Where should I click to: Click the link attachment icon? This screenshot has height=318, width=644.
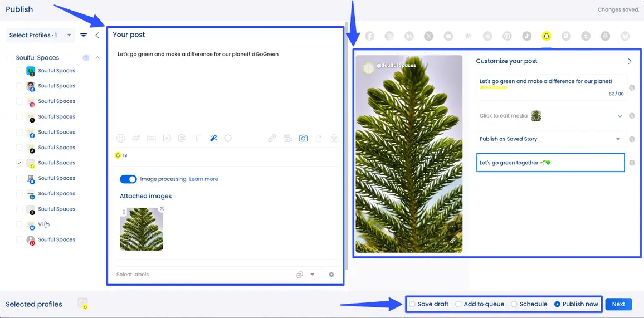click(x=272, y=139)
